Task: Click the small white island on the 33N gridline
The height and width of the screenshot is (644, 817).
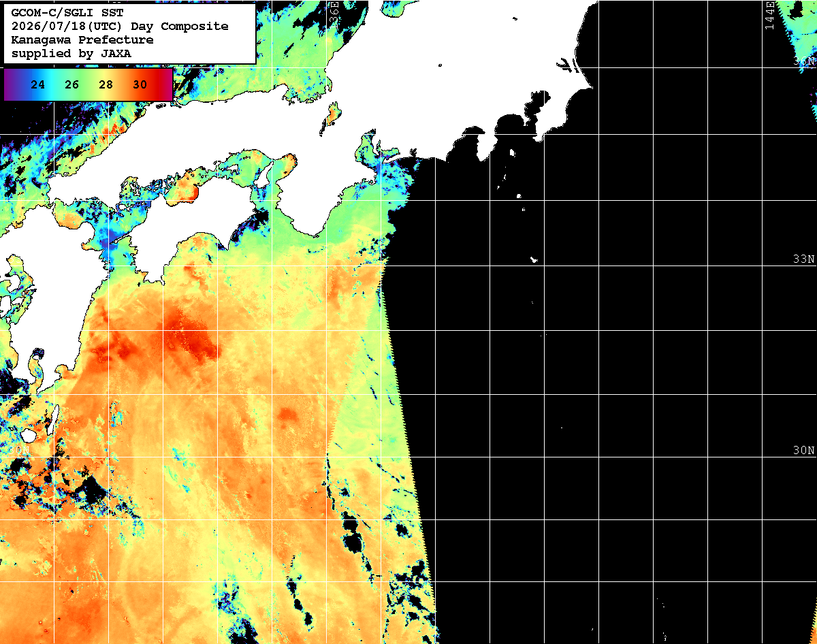Action: point(534,259)
